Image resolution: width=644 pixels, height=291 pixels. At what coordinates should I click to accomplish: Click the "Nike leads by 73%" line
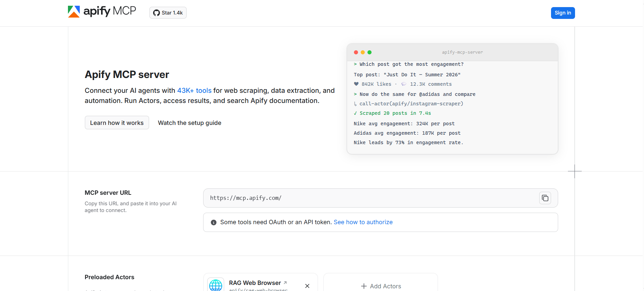tap(408, 142)
